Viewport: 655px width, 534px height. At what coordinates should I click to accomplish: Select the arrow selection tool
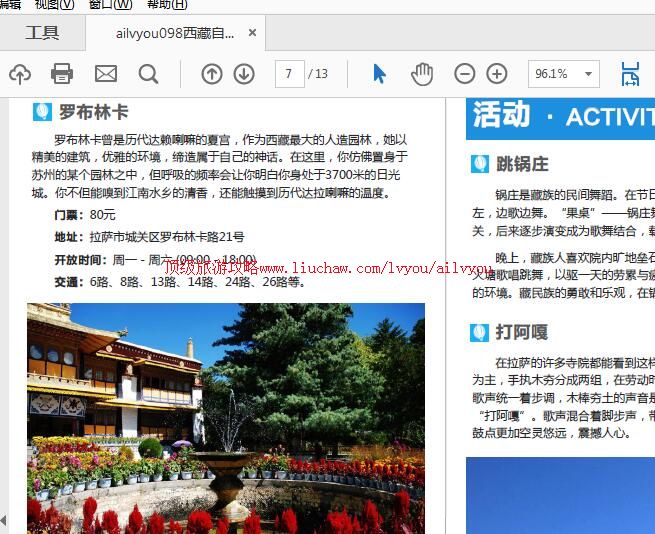click(379, 74)
